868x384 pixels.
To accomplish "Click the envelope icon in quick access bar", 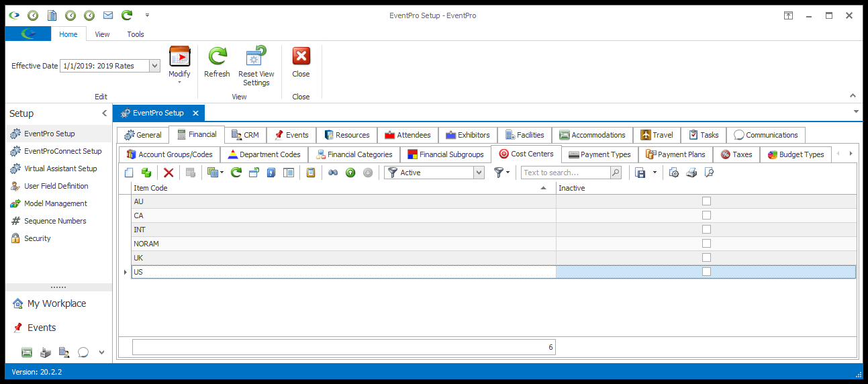I will (107, 15).
